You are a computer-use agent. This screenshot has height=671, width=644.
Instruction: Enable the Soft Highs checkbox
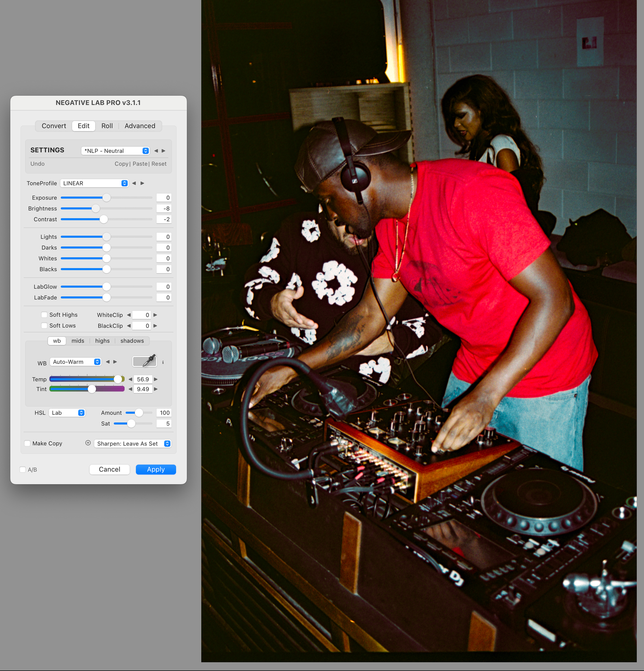(44, 315)
